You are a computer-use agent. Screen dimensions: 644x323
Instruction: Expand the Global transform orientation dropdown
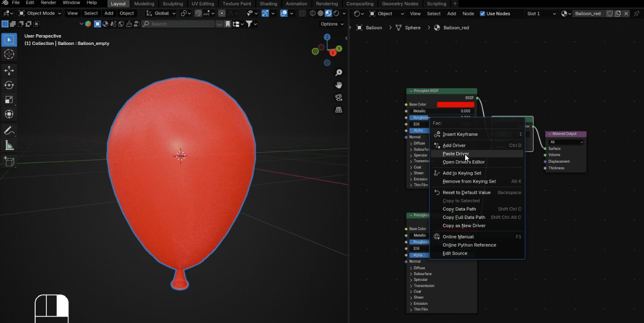click(161, 13)
